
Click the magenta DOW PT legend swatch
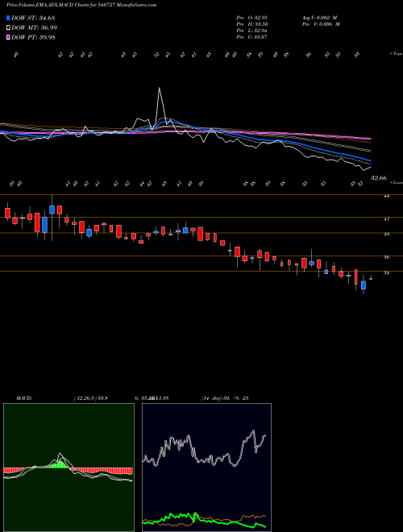(9, 37)
